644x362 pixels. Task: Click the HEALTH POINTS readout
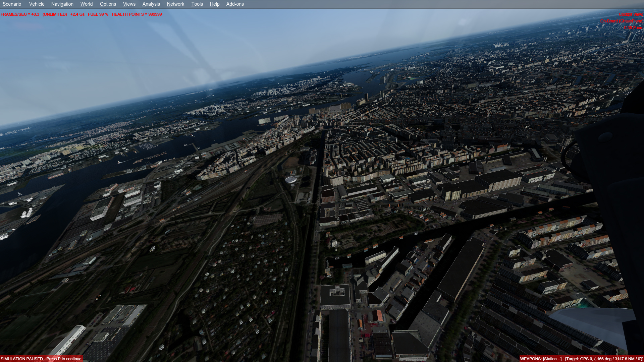pyautogui.click(x=137, y=14)
